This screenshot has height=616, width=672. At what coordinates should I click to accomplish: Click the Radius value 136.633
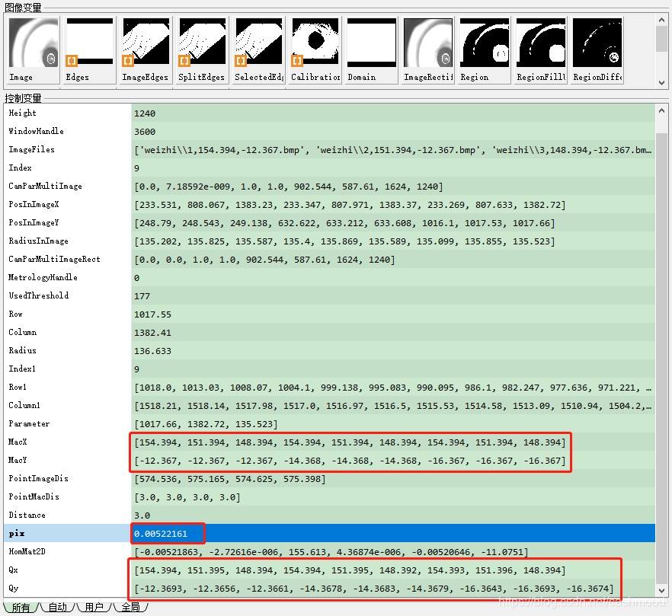tap(152, 351)
